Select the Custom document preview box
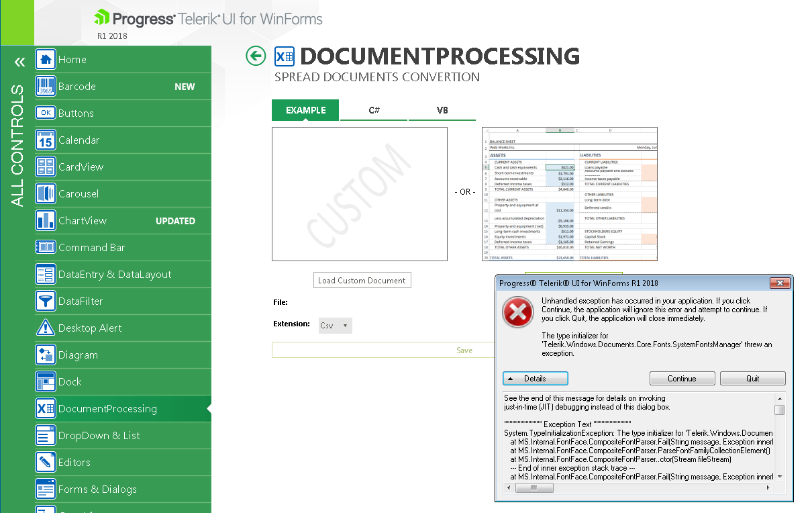The height and width of the screenshot is (513, 812). tap(360, 194)
